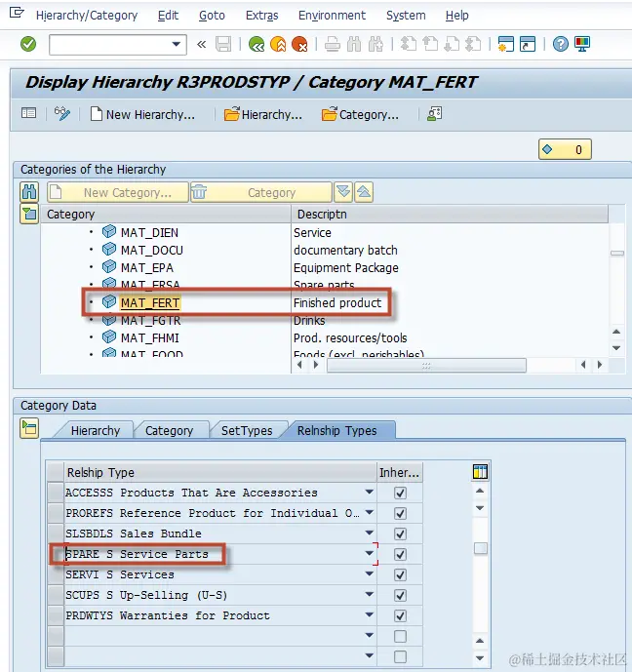Open dropdown for SCUPS S Up-Selling
This screenshot has width=632, height=672.
[370, 594]
